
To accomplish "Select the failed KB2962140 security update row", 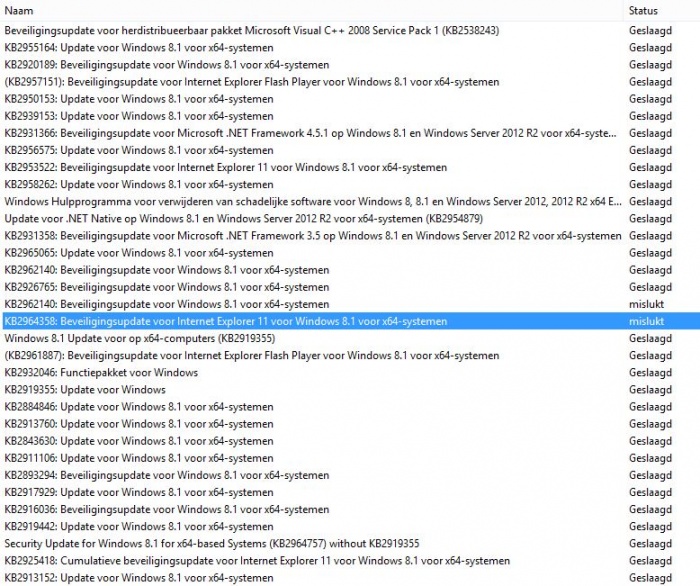I will [x=350, y=304].
